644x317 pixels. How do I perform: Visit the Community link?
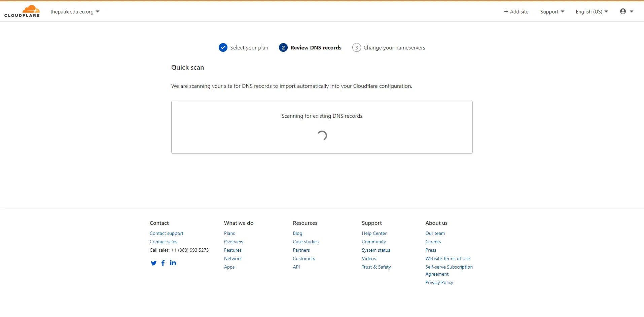pos(374,242)
